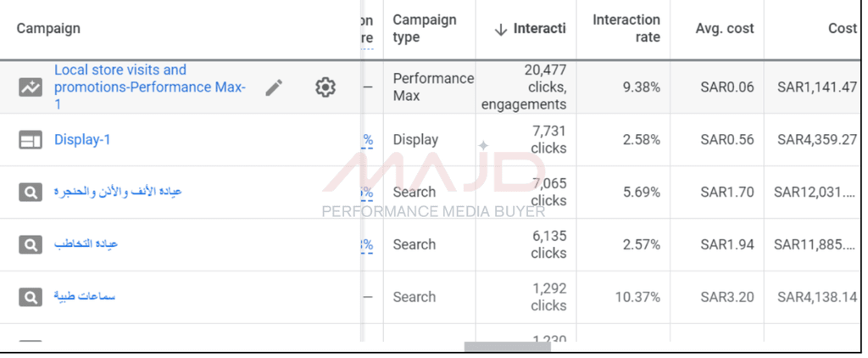Click the Interaction rate column header
868x358 pixels.
[626, 28]
